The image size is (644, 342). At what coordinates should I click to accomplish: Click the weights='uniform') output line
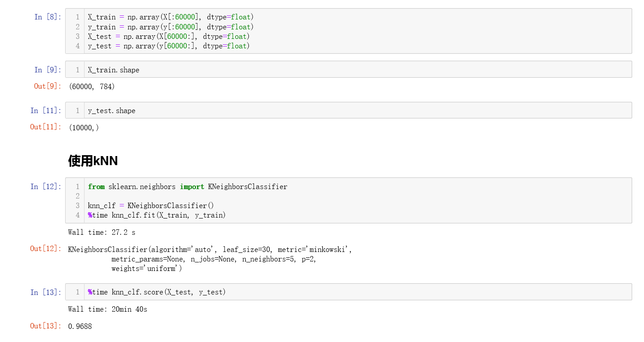click(x=147, y=269)
